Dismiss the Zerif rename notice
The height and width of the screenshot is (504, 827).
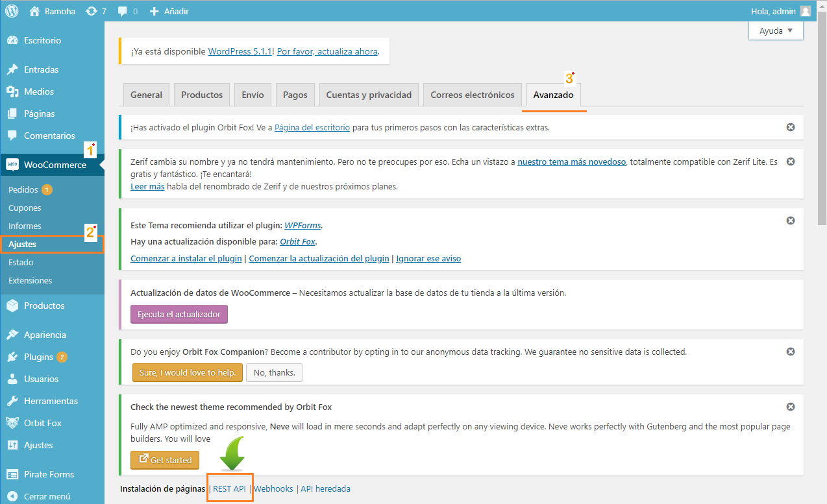(x=790, y=162)
